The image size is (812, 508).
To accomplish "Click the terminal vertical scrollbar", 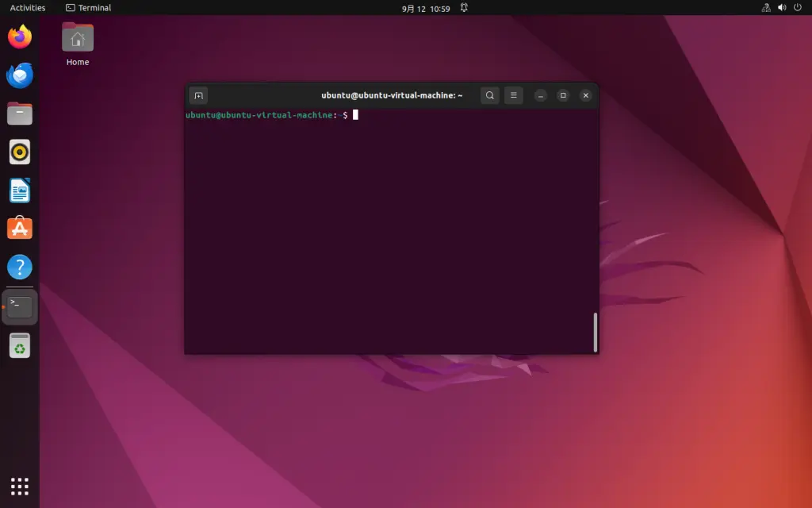I will click(x=595, y=332).
